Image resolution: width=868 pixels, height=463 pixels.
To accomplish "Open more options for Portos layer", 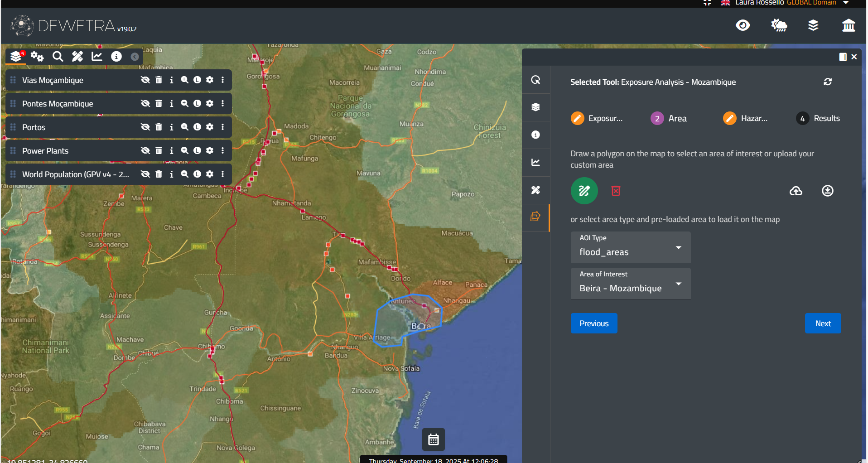I will click(222, 127).
